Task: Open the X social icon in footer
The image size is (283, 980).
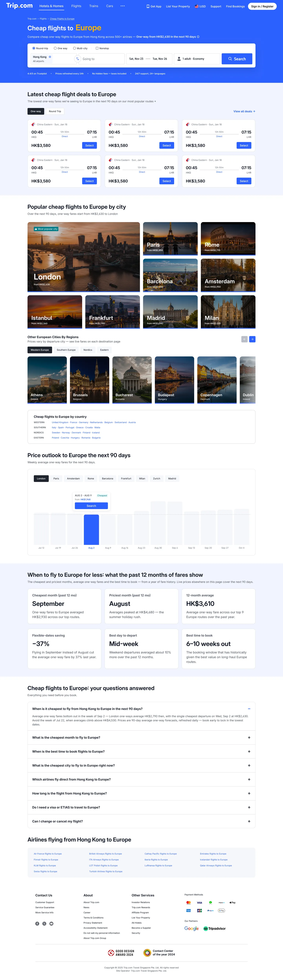Action: point(44,923)
